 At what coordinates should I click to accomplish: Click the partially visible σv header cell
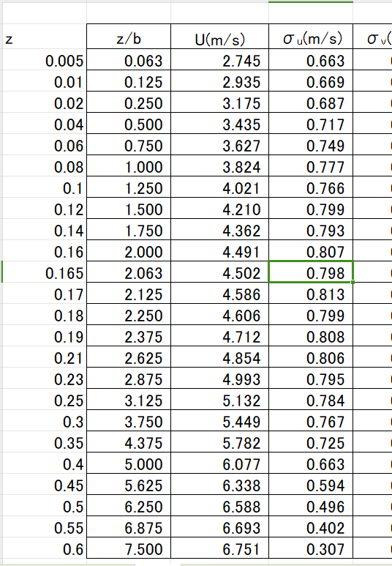[372, 36]
